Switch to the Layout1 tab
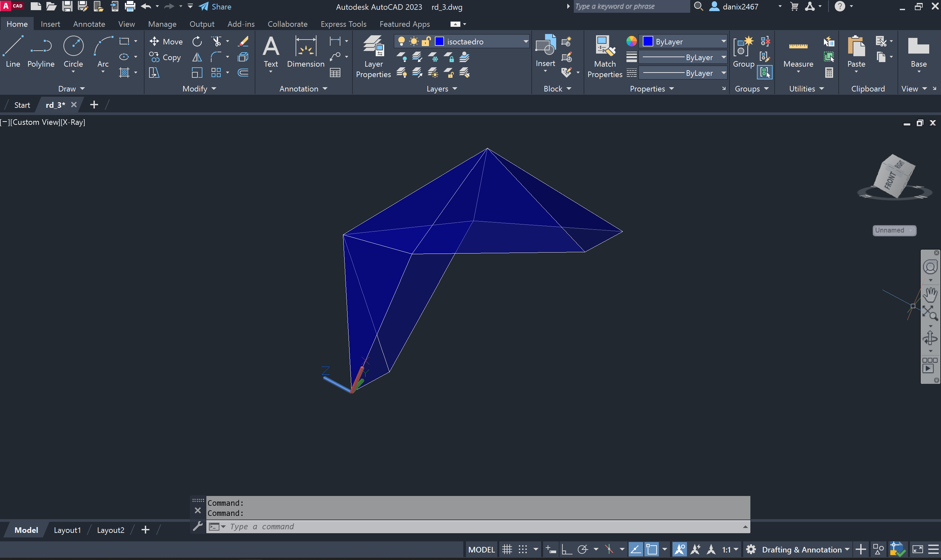941x560 pixels. (x=67, y=530)
